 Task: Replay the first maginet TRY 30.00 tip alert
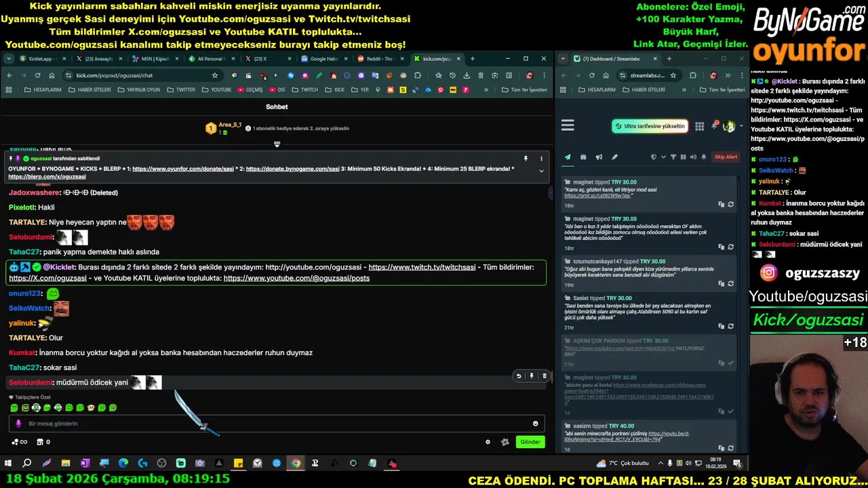[730, 204]
